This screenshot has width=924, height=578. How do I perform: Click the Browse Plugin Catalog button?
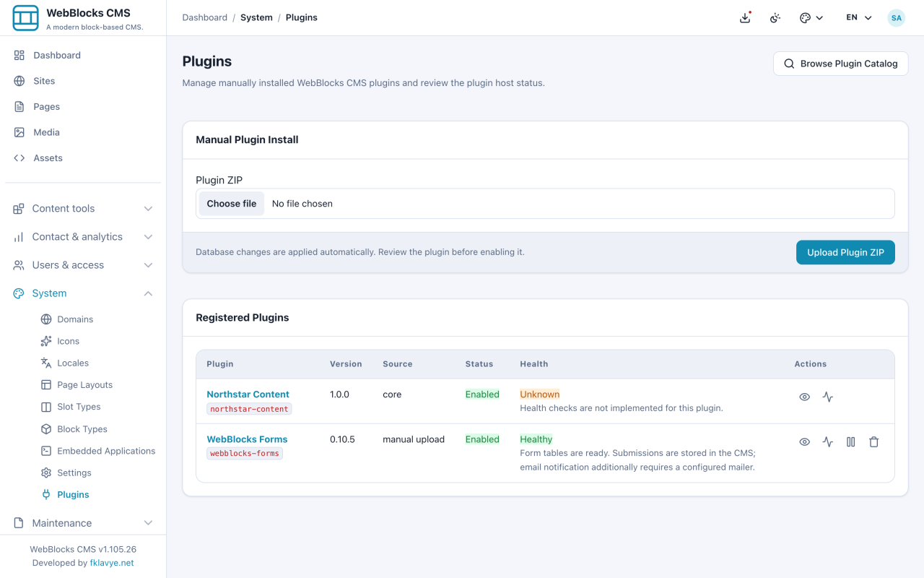tap(840, 64)
